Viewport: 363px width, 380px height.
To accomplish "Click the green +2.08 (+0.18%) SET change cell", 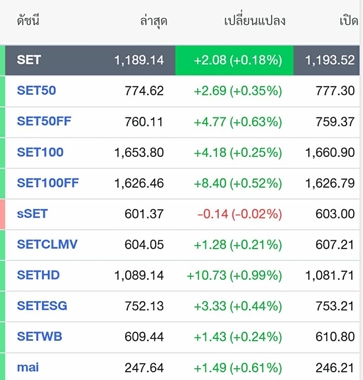I will pyautogui.click(x=234, y=60).
